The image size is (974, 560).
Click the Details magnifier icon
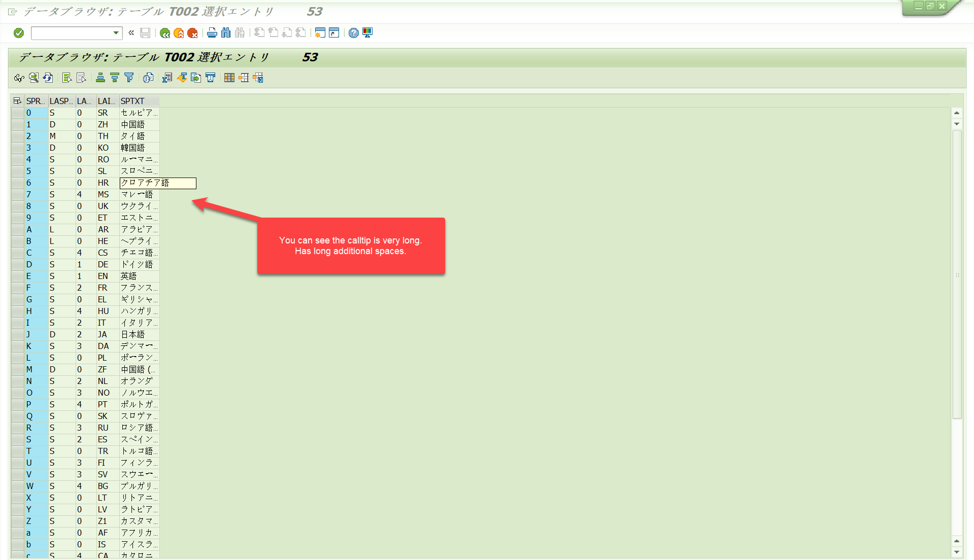pyautogui.click(x=33, y=78)
